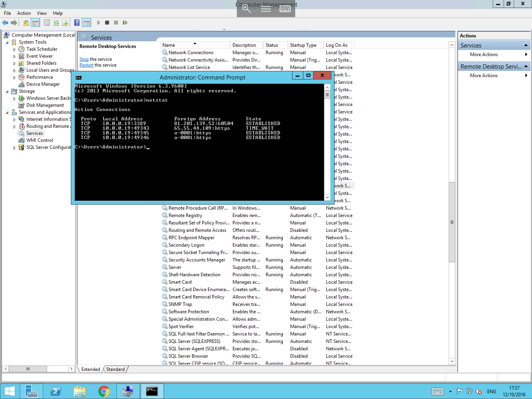Restart the service using the restart toolbar icon
Viewport: 532px width, 399px height.
[125, 23]
